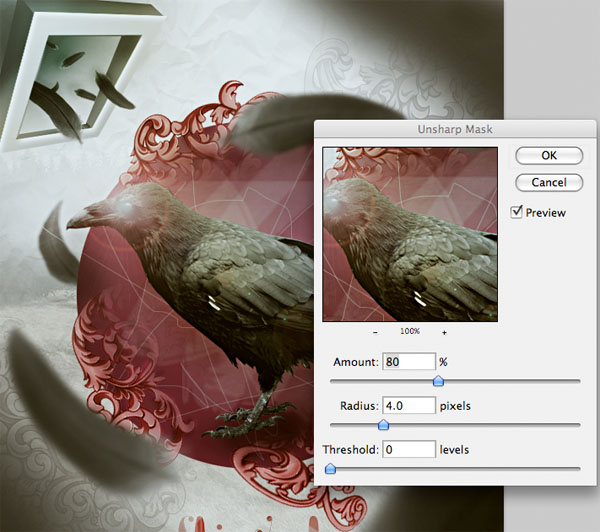Click the 100% preview zoom value
The height and width of the screenshot is (532, 600).
(x=410, y=331)
